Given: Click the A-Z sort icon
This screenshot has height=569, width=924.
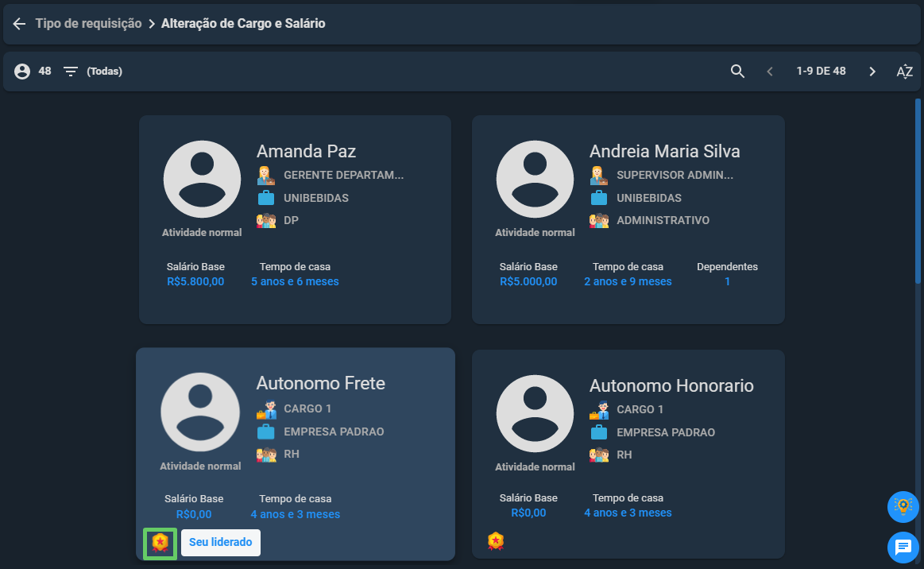Looking at the screenshot, I should pos(905,72).
